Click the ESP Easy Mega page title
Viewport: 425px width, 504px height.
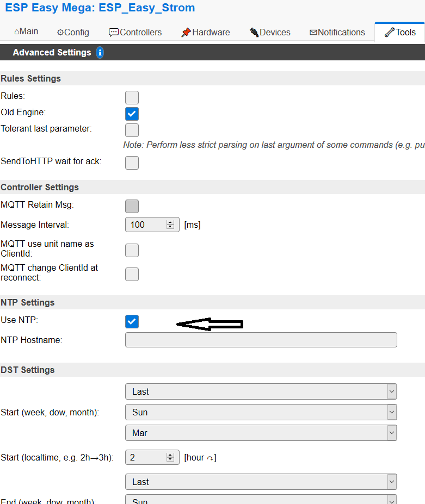100,8
